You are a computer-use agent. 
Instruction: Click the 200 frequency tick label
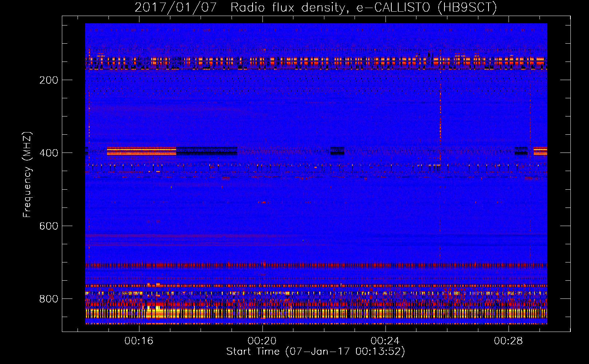(49, 80)
